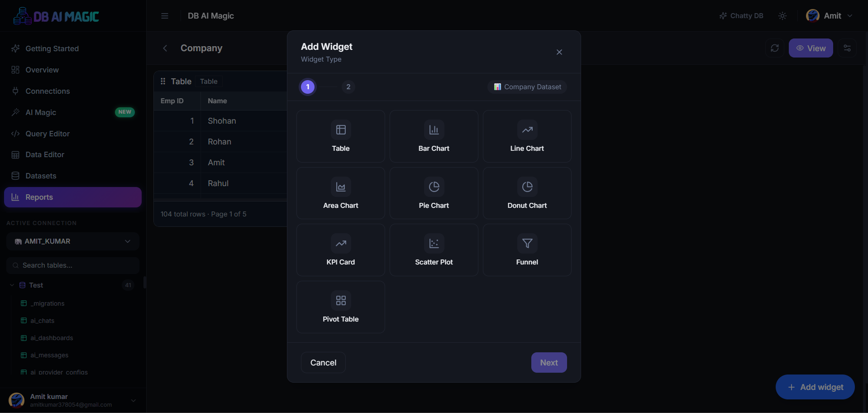Select the KPI Card widget type
Screen dimensions: 868x413
pos(341,250)
